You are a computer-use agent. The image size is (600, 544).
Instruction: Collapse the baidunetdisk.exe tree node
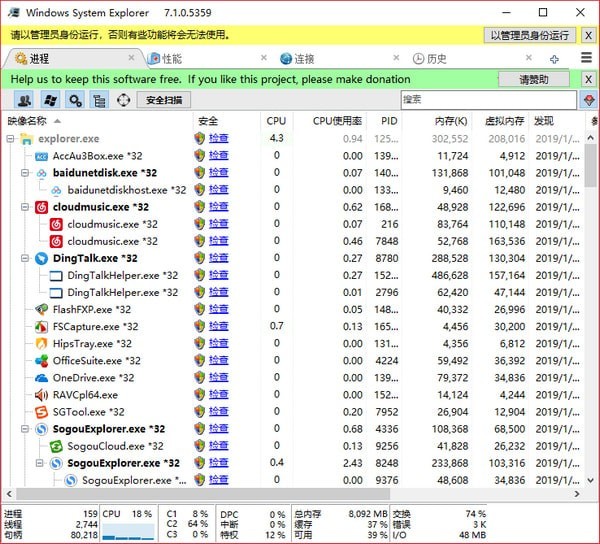pyautogui.click(x=26, y=173)
